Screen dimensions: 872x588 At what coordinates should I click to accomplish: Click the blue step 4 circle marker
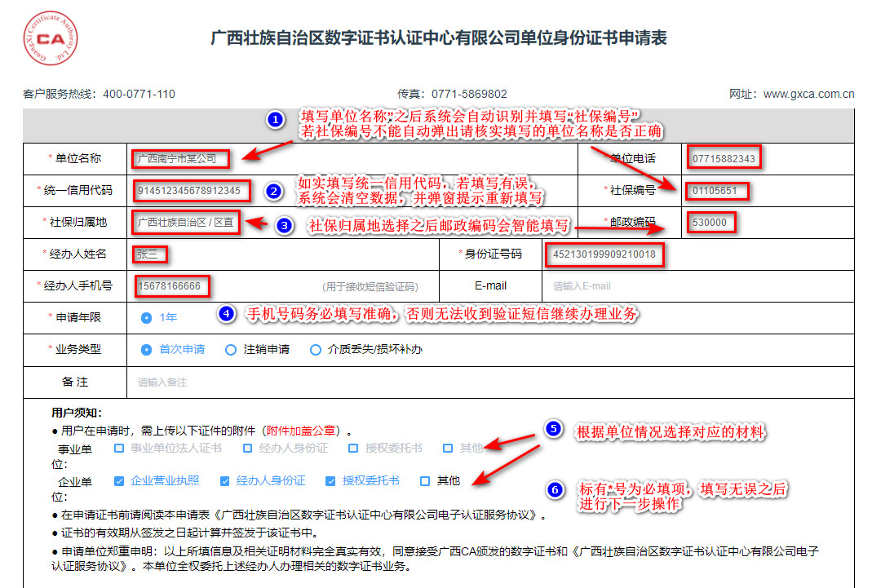point(227,313)
